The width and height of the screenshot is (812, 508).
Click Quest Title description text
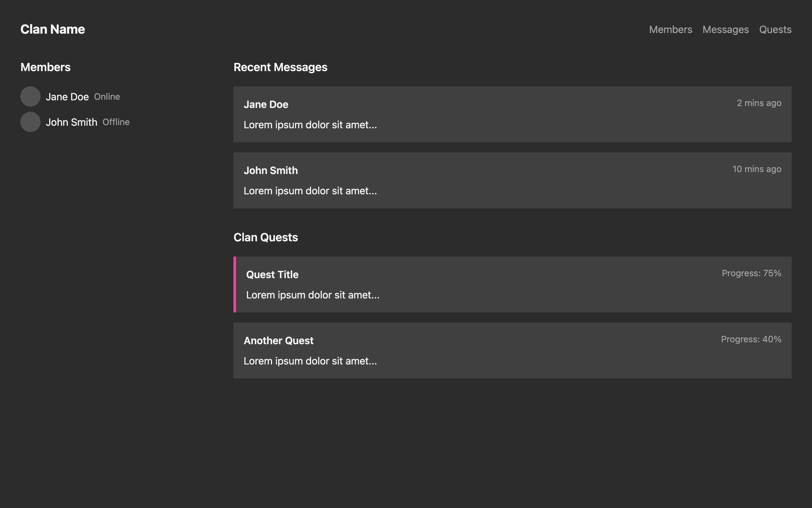313,295
